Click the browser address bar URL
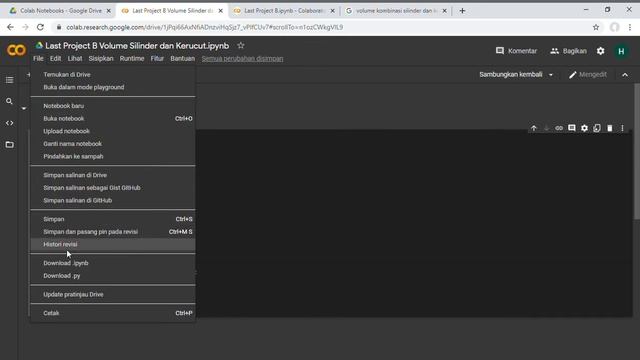The width and height of the screenshot is (640, 360). coord(204,27)
